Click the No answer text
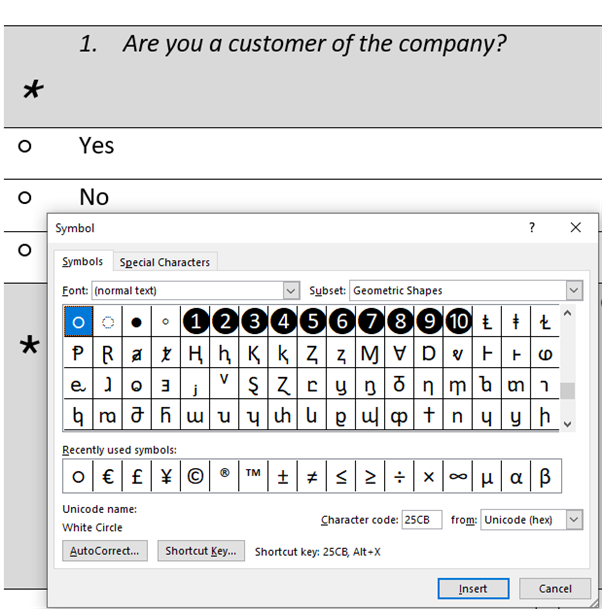 tap(94, 197)
